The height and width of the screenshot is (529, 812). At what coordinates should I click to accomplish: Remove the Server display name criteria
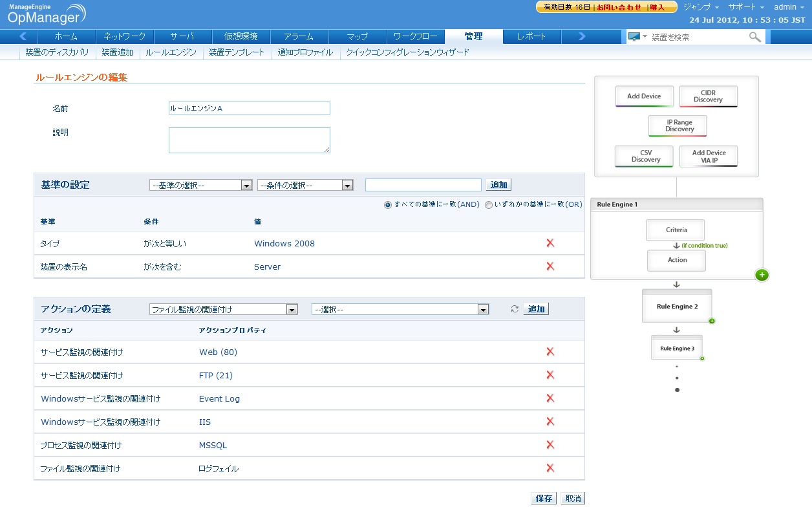tap(550, 266)
